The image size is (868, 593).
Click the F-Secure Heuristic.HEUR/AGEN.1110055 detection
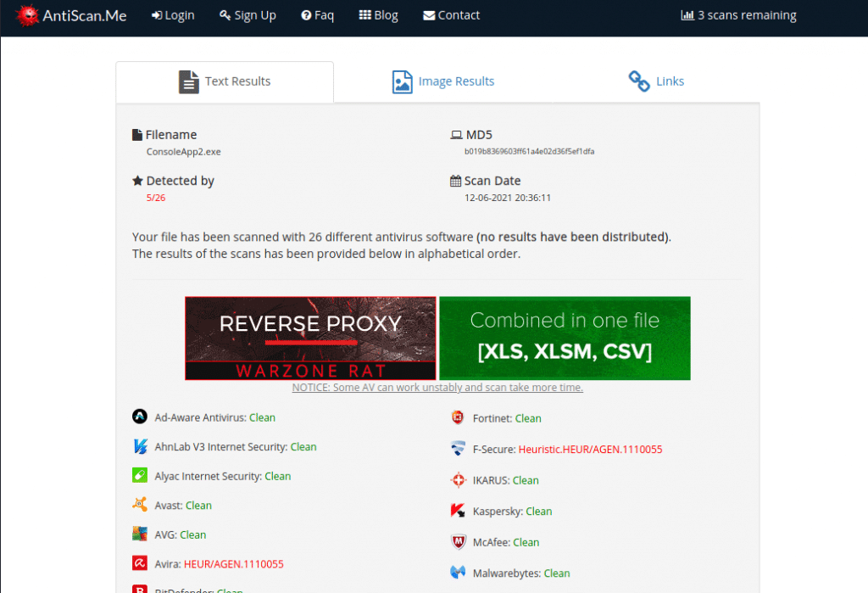pyautogui.click(x=590, y=450)
